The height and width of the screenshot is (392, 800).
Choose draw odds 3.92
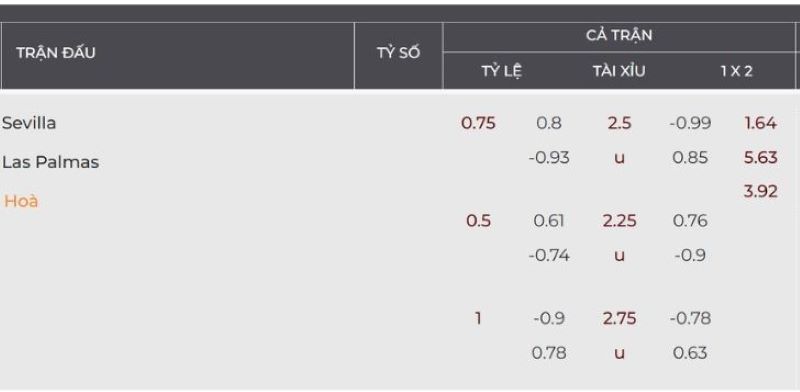click(761, 191)
